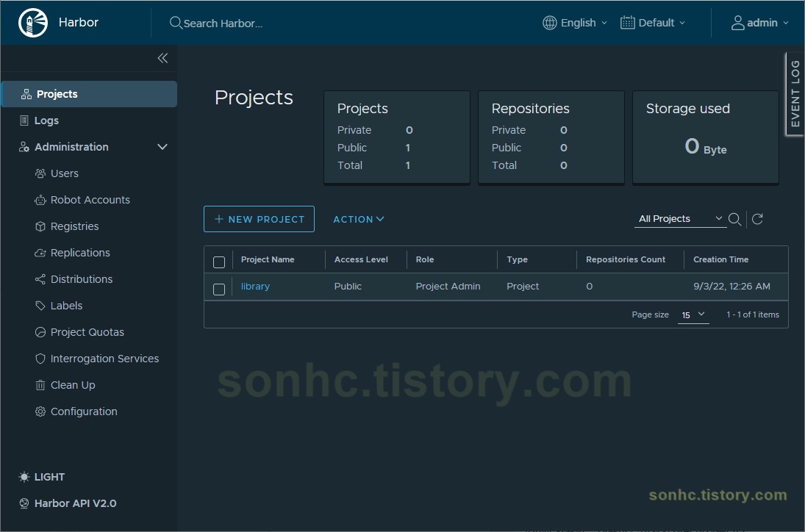Click the Project Quotas gauge icon

(x=40, y=332)
